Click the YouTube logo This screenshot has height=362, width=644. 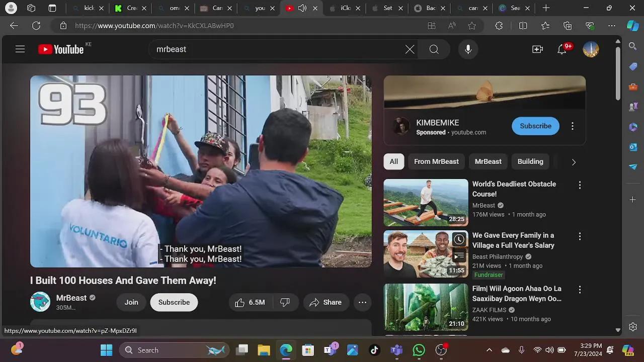click(61, 49)
